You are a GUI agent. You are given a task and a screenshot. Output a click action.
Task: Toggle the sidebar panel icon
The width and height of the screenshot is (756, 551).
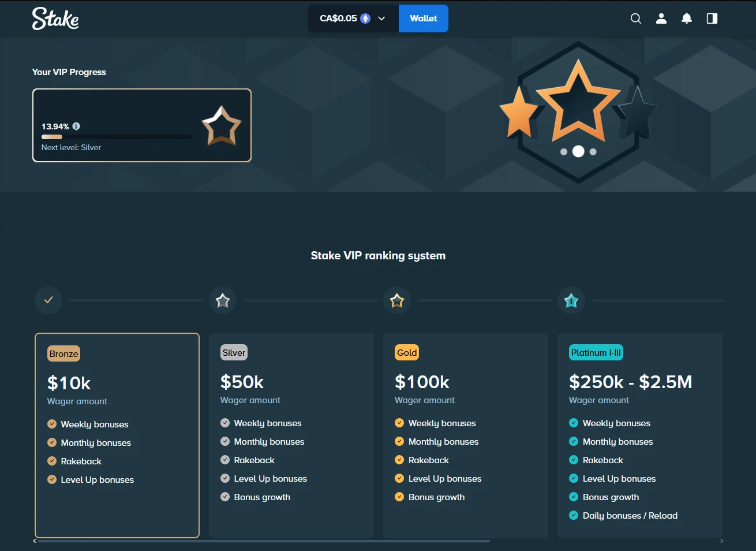[712, 18]
